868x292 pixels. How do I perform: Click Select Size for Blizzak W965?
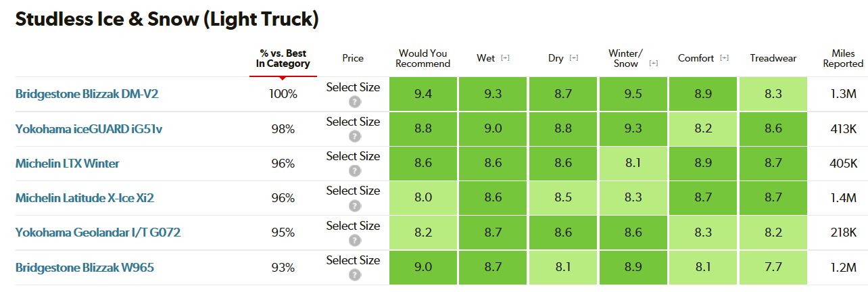[x=353, y=260]
